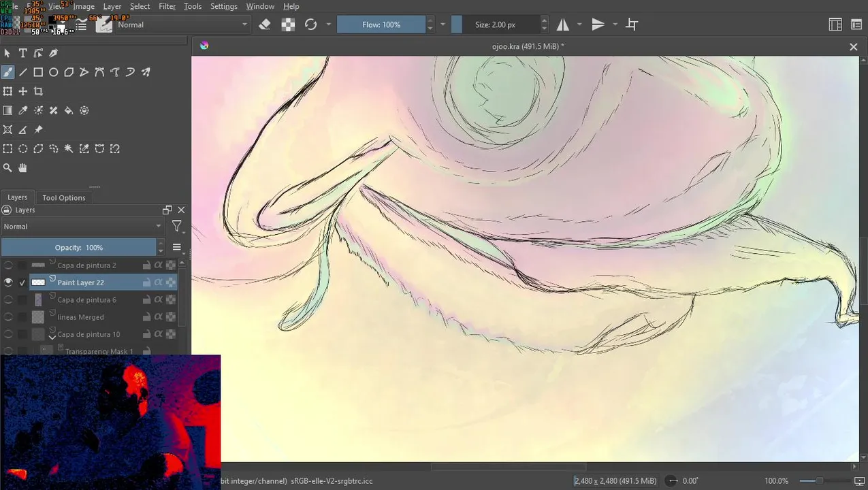Select the Rectangular Selection tool
Screen dimensions: 868x490
[x=7, y=148]
